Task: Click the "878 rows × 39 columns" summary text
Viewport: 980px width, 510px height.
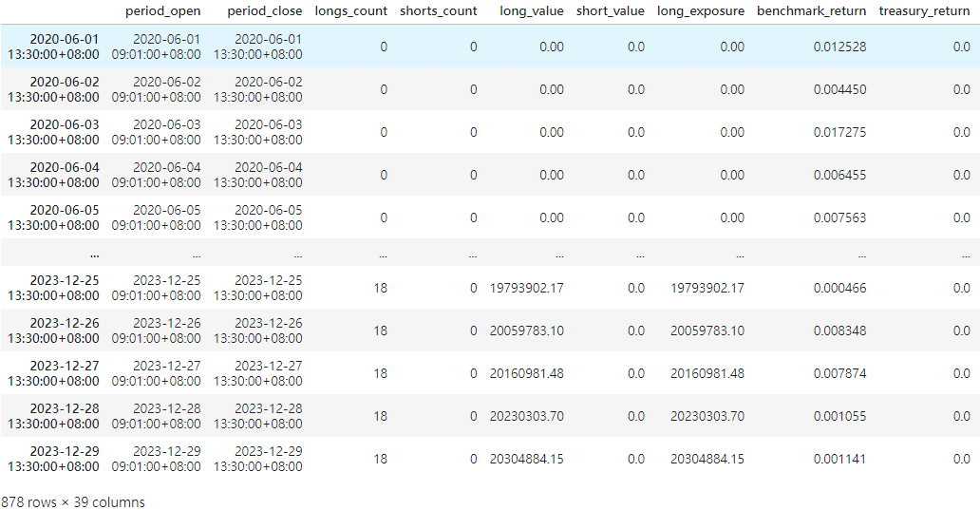Action: click(x=73, y=501)
